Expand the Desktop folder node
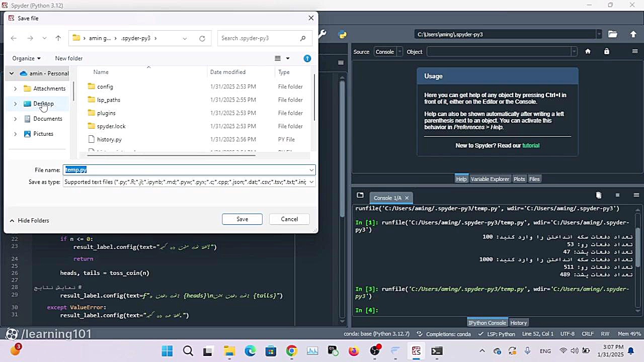The image size is (644, 362). 15,104
